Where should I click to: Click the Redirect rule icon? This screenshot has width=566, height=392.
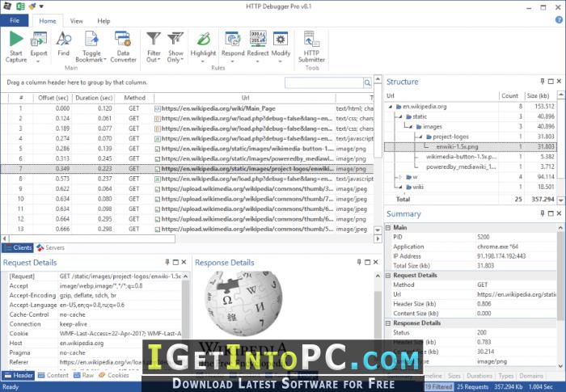(258, 39)
